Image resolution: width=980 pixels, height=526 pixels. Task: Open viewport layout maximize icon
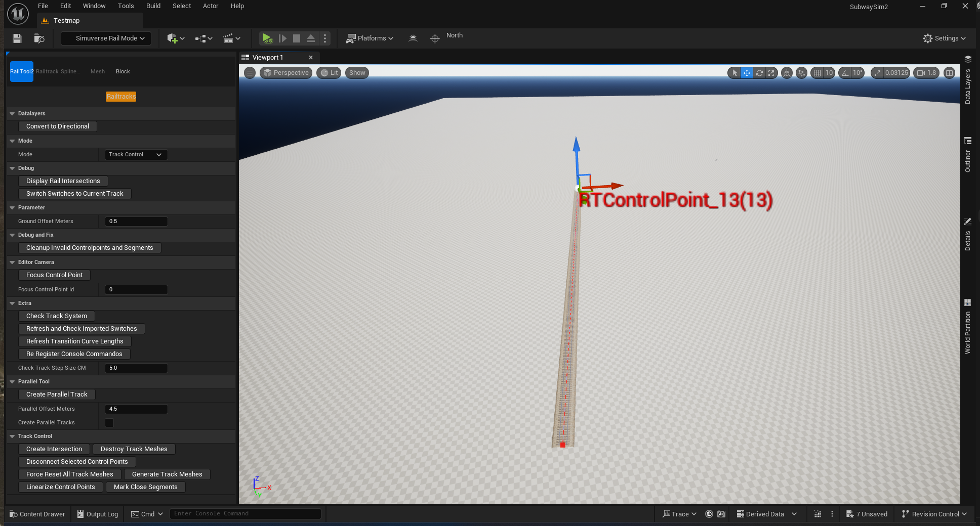coord(949,73)
